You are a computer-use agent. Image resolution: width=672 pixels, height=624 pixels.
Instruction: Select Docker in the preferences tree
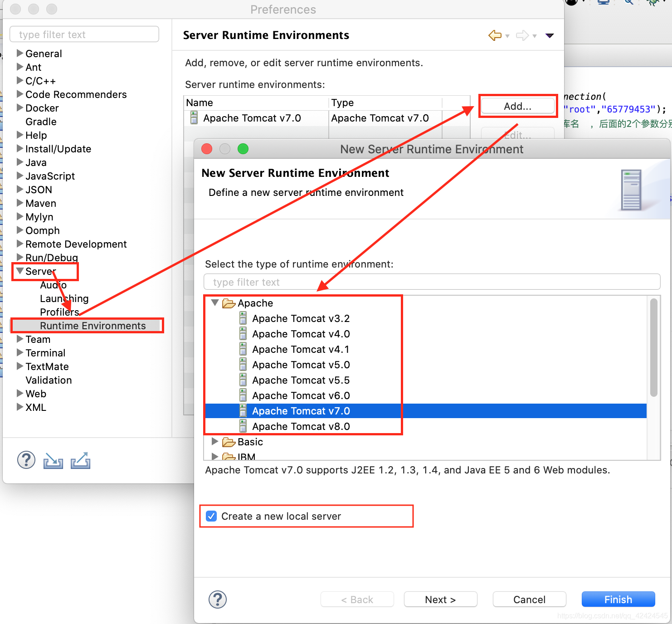pos(42,108)
